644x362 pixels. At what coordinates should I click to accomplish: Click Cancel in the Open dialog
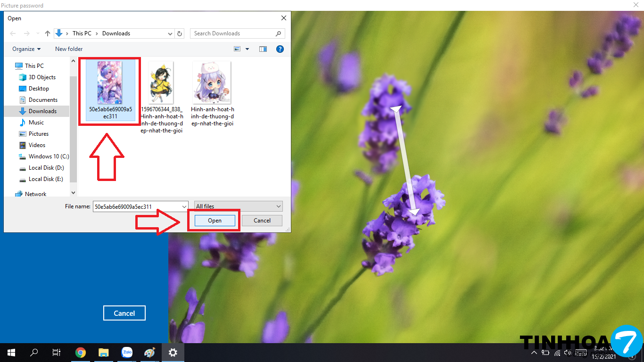(x=262, y=221)
